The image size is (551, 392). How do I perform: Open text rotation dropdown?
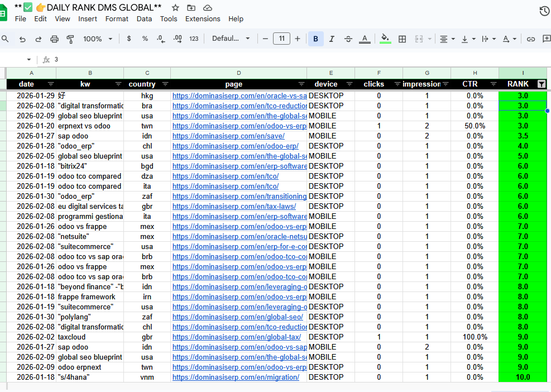point(510,39)
